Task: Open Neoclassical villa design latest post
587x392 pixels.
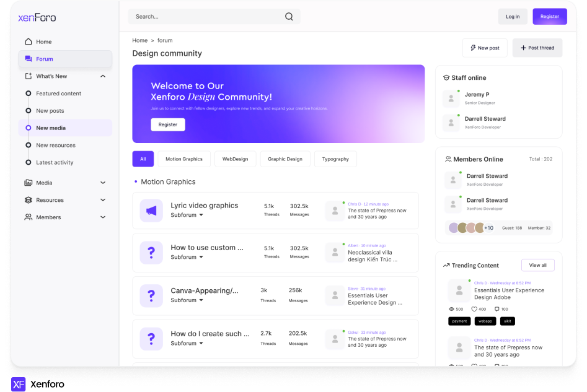Action: (x=373, y=256)
